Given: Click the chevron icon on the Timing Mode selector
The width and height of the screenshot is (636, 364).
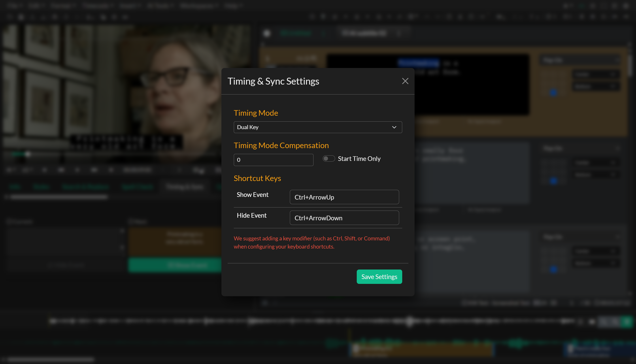Looking at the screenshot, I should 394,127.
